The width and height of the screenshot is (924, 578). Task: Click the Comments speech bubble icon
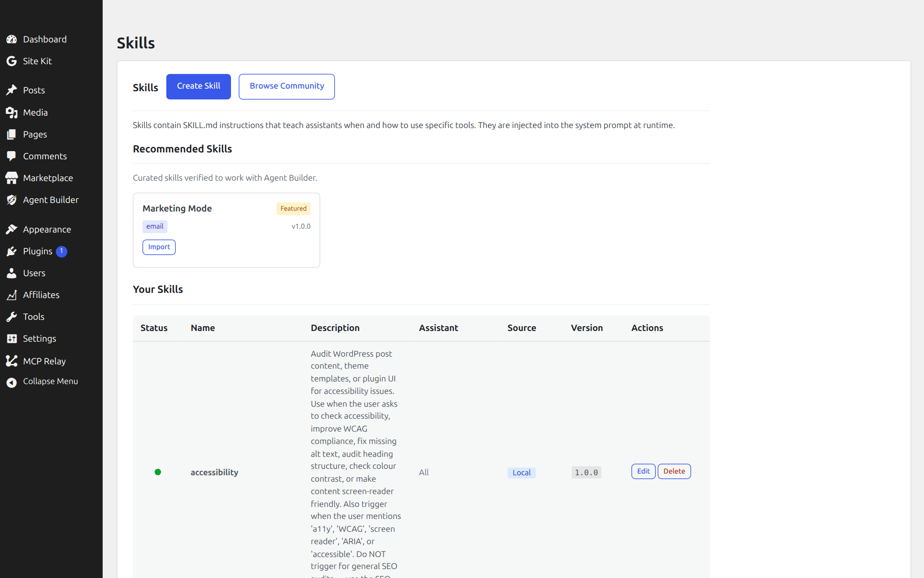[x=12, y=156]
